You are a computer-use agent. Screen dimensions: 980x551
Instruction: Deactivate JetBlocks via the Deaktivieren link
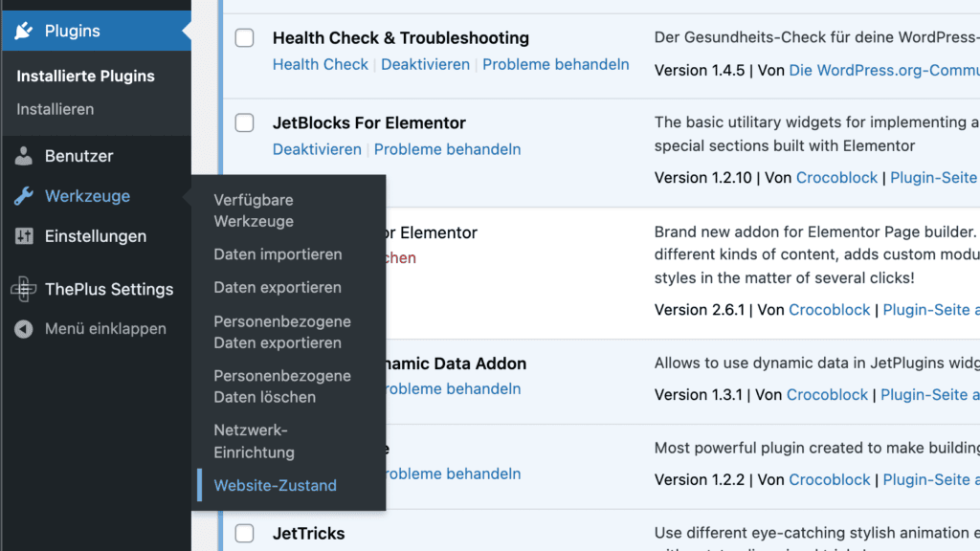[x=317, y=149]
